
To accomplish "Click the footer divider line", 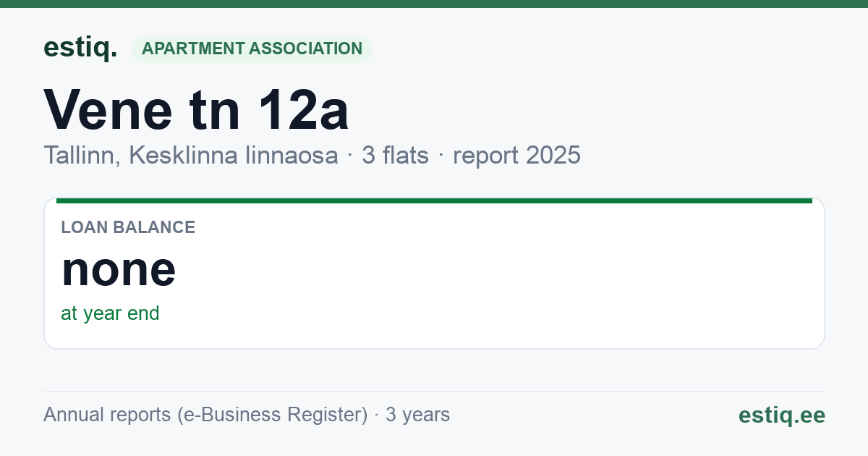I will coord(434,392).
